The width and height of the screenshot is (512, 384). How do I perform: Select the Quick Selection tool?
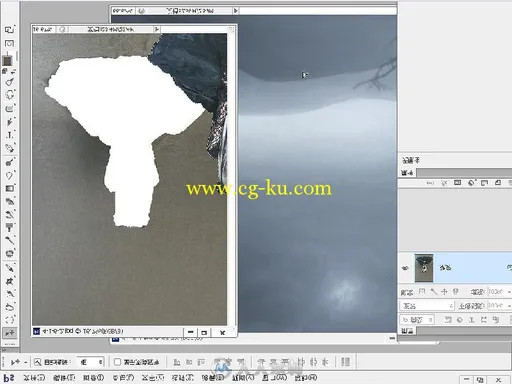[10, 294]
